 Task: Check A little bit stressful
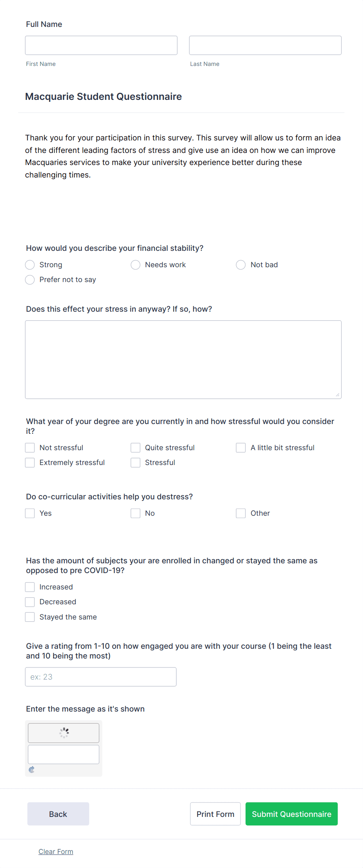click(x=240, y=447)
